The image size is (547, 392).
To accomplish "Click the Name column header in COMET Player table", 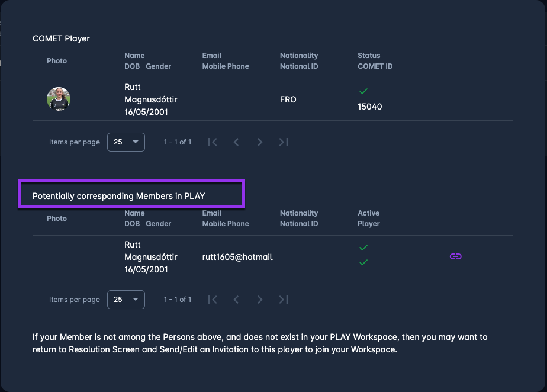I will click(134, 56).
